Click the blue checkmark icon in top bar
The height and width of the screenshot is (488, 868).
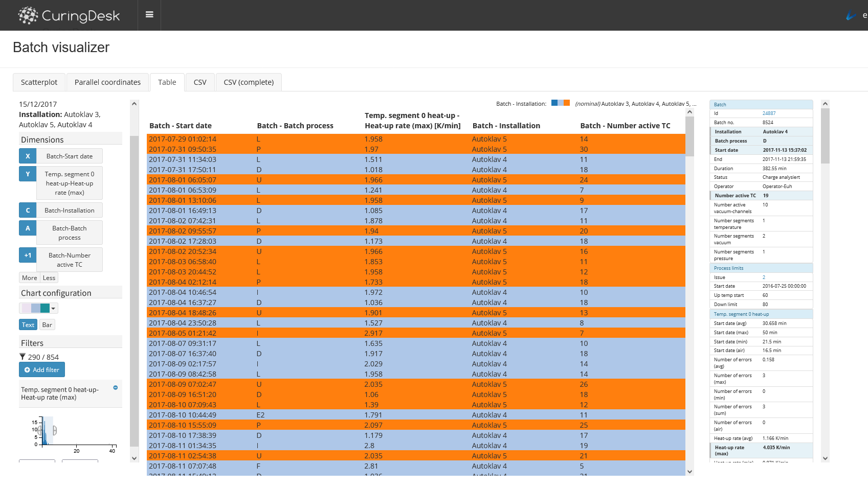851,16
